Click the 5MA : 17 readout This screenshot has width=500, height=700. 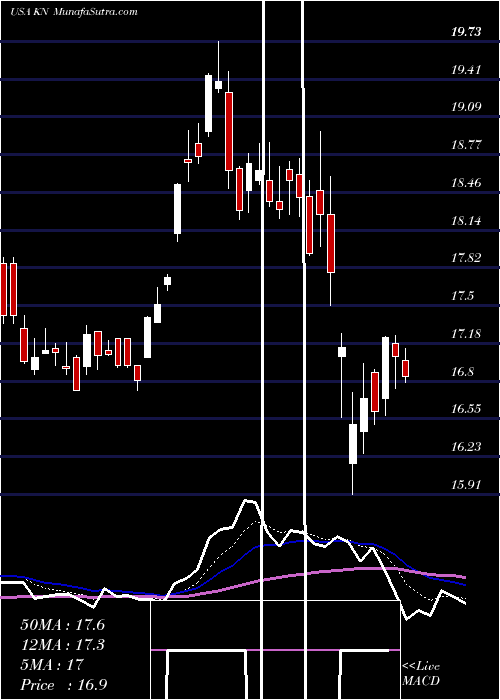tap(52, 665)
